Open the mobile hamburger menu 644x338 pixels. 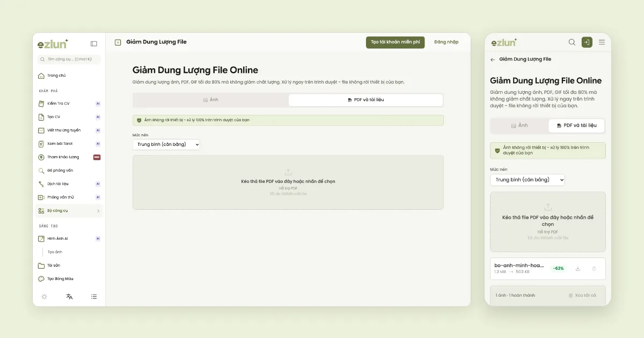[602, 42]
